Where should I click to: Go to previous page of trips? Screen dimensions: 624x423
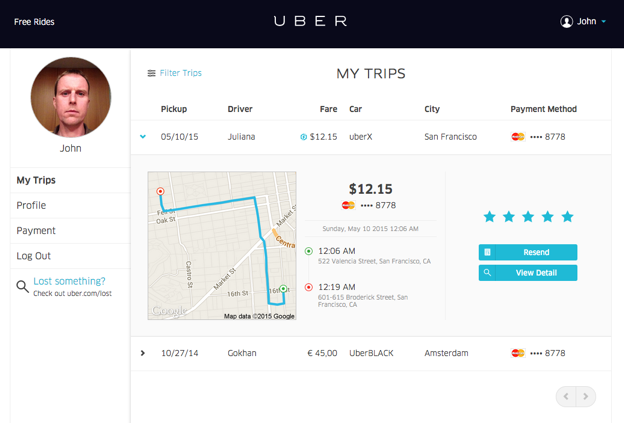[x=566, y=397]
